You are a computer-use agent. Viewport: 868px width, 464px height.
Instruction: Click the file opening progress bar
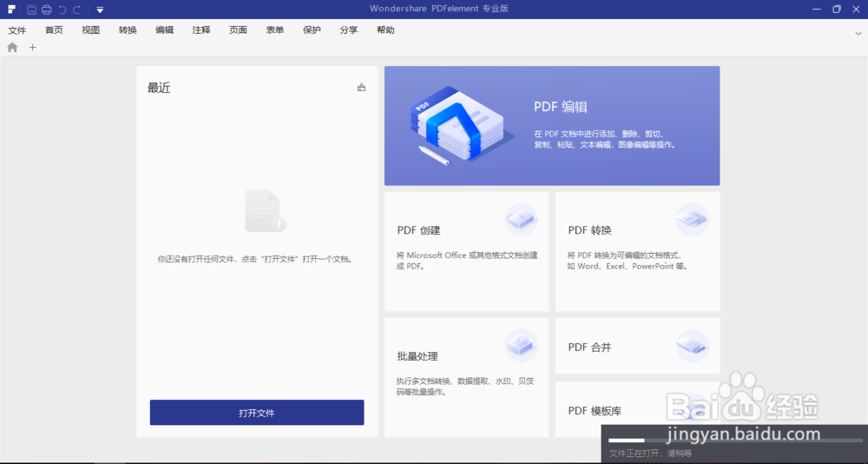coord(734,441)
